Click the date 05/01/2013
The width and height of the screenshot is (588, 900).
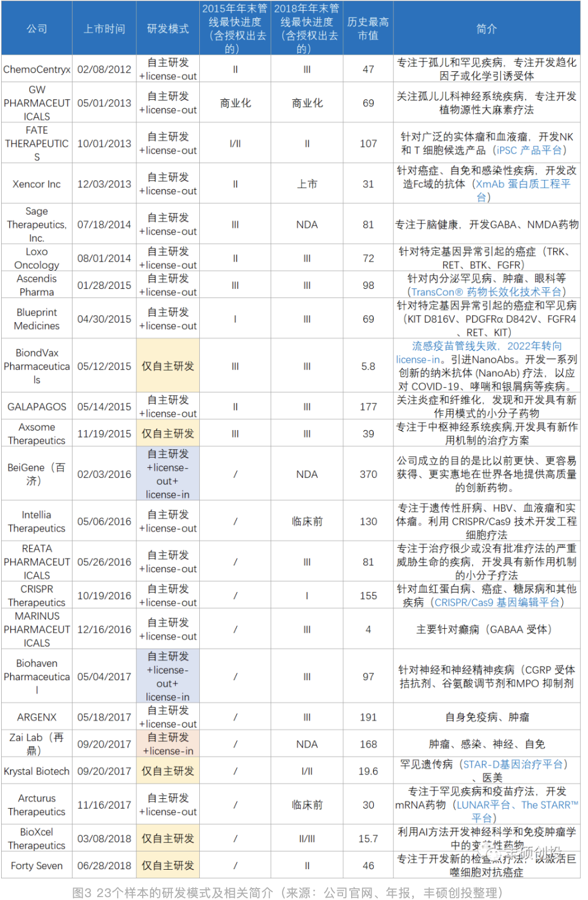click(x=104, y=103)
